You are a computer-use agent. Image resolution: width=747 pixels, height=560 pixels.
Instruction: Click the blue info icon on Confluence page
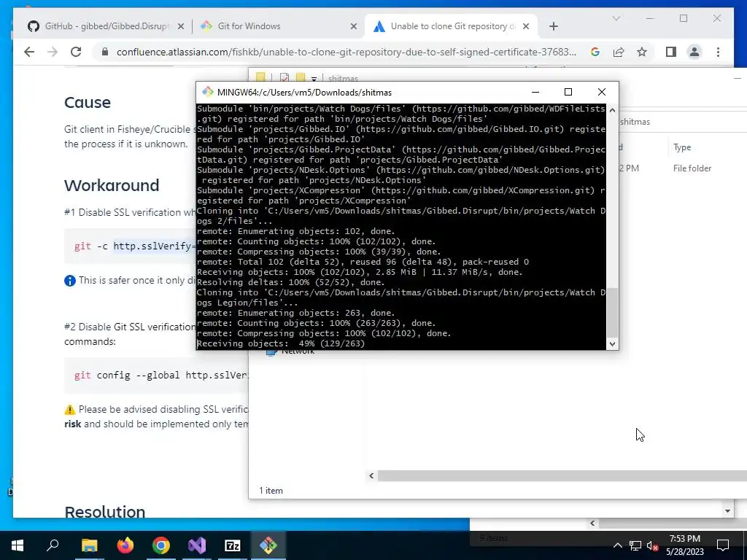tap(69, 281)
